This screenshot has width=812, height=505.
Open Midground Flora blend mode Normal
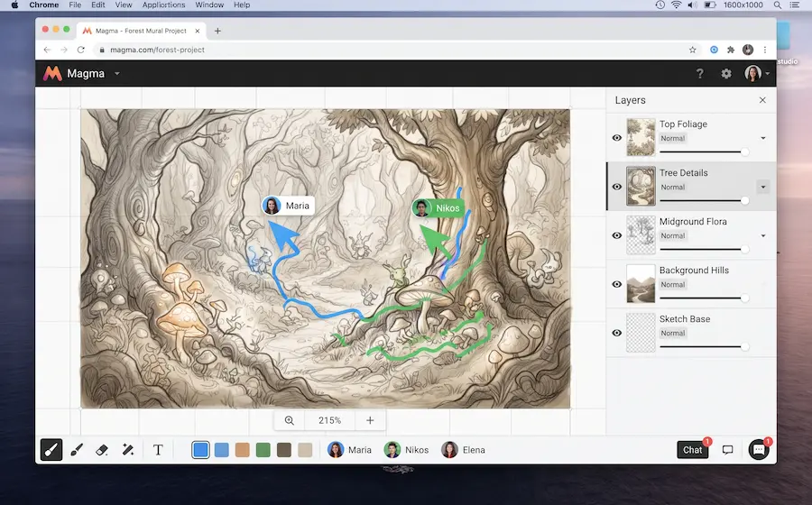(673, 236)
